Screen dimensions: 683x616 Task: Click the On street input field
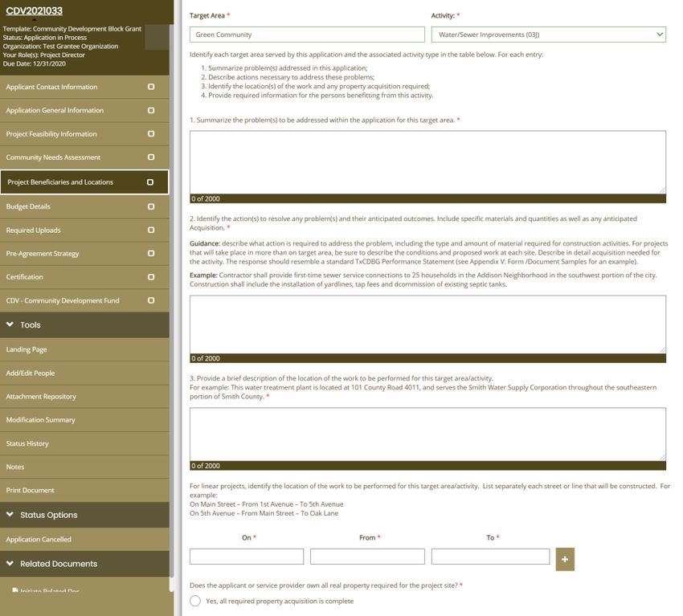click(247, 557)
